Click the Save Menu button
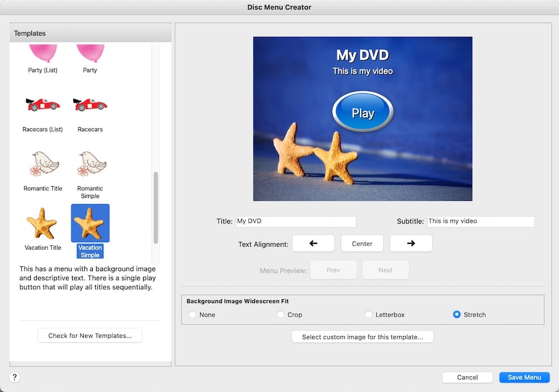The height and width of the screenshot is (392, 559). [x=524, y=377]
